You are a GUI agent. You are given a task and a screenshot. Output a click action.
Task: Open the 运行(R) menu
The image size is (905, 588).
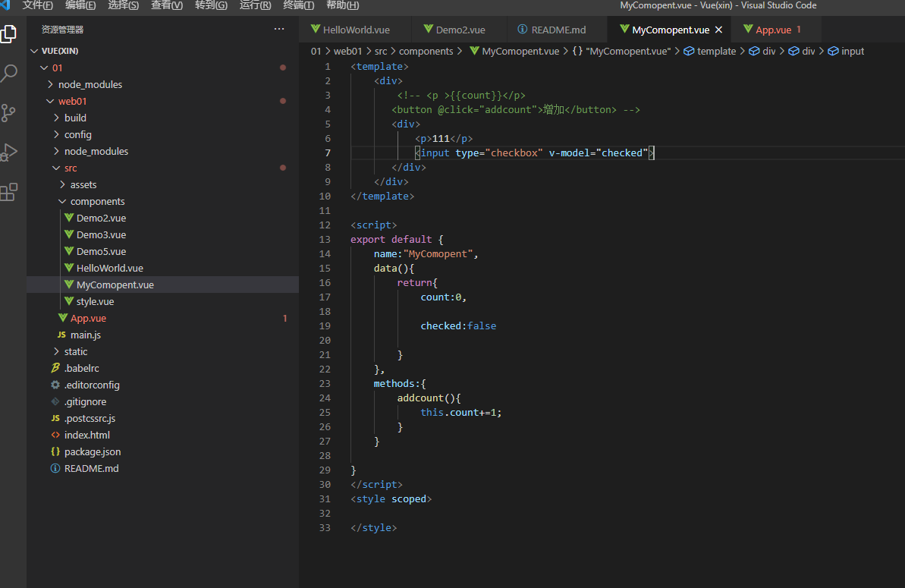coord(255,5)
